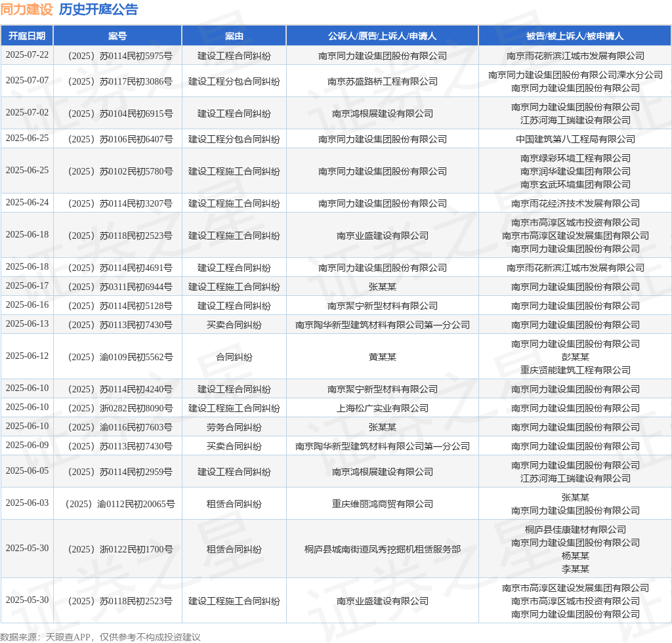Click defendant 南京绿彩环境工程有限公司
The height and width of the screenshot is (643, 672).
(x=575, y=159)
